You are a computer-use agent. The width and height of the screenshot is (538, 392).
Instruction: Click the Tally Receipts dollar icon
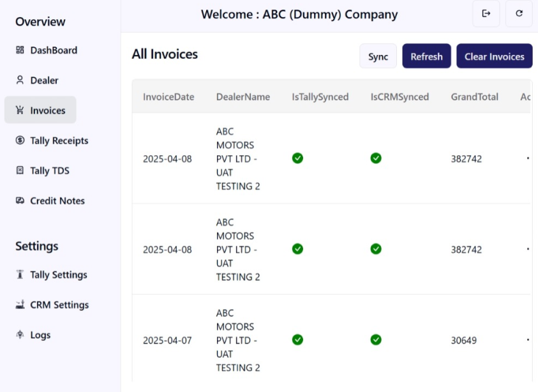(x=20, y=140)
